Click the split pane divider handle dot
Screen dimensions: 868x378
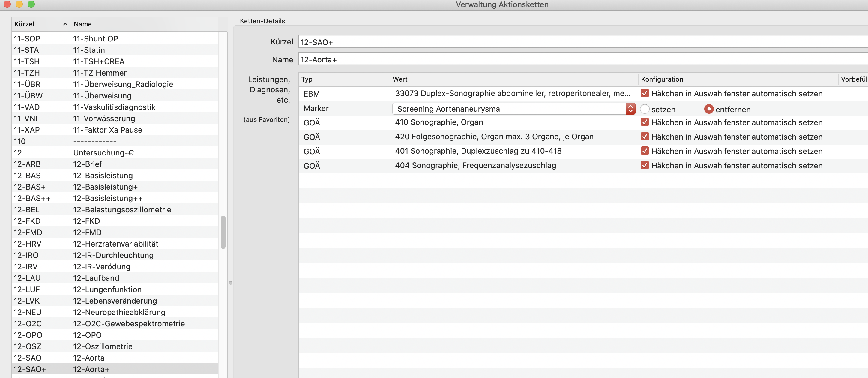tap(230, 283)
